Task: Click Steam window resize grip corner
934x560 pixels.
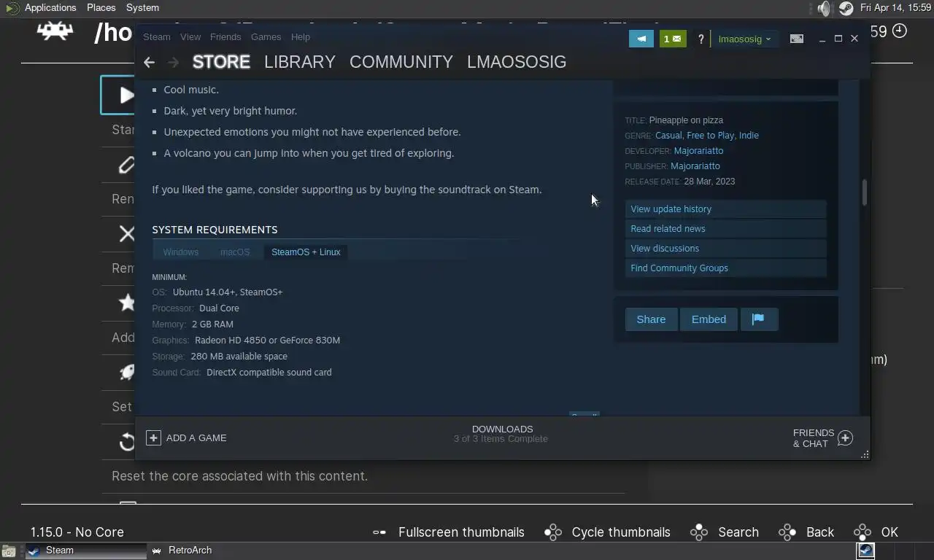Action: coord(865,454)
